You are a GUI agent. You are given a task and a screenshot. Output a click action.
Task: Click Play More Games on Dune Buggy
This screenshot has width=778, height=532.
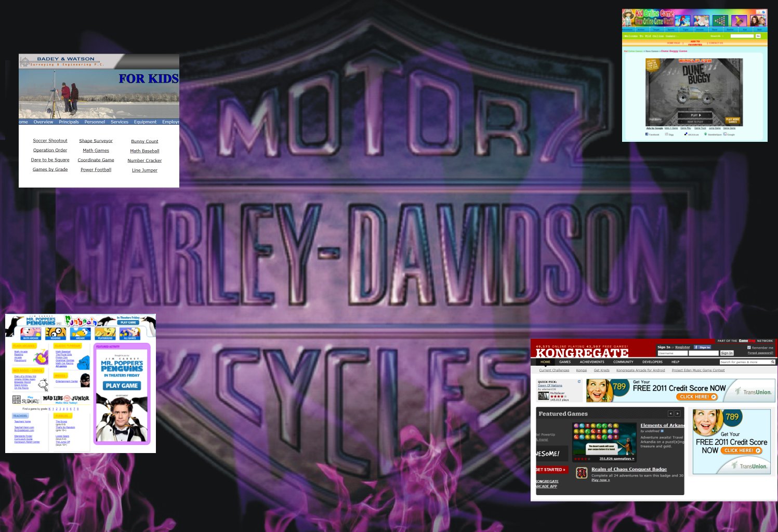(x=732, y=121)
